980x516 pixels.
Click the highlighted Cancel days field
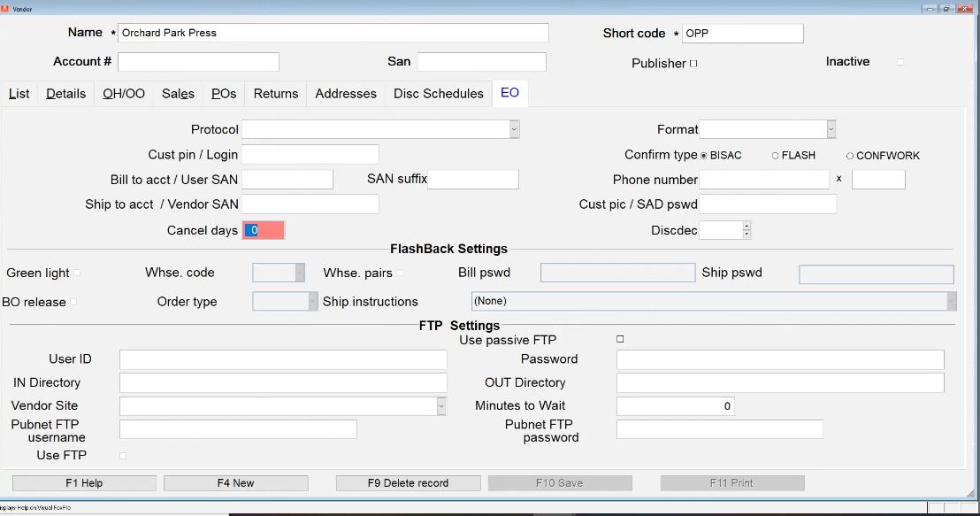(264, 230)
